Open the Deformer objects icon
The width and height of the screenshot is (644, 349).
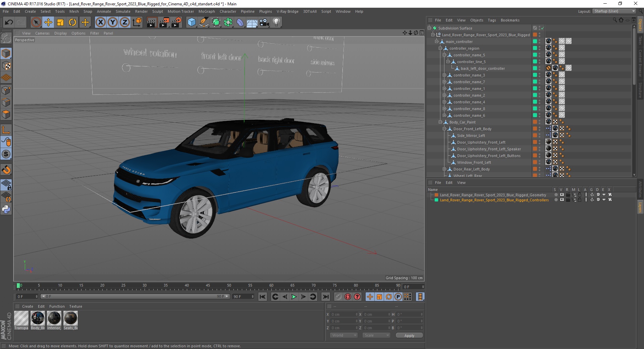tap(240, 22)
